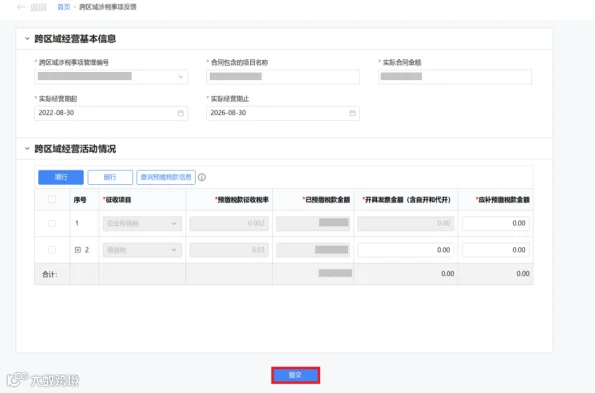Collapse the 跨区域经营基本信息 section

pos(27,39)
